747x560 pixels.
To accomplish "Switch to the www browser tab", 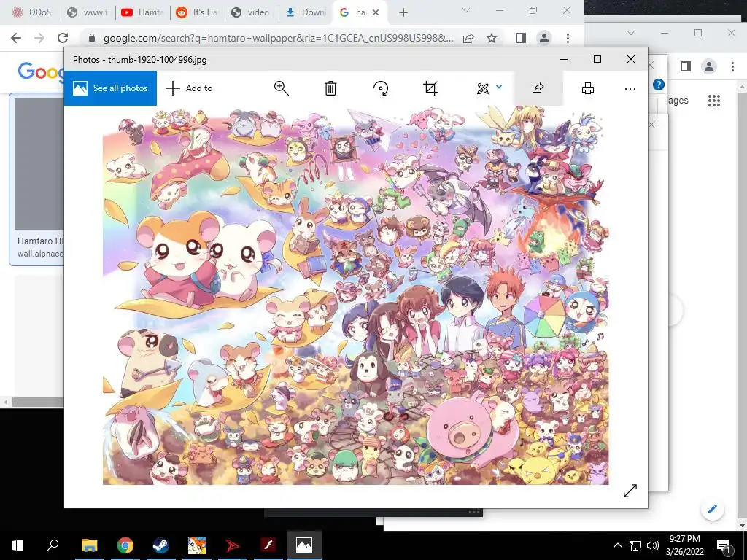I will coord(88,12).
